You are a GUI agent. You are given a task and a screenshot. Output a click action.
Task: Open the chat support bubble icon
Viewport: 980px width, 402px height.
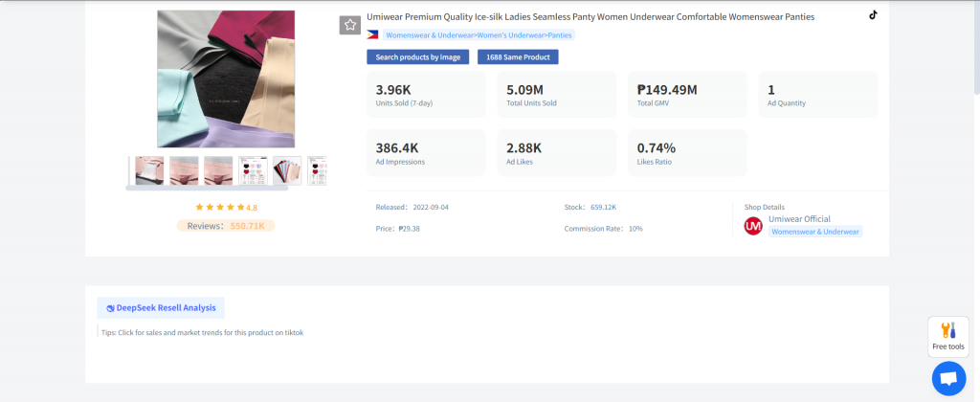pos(948,378)
